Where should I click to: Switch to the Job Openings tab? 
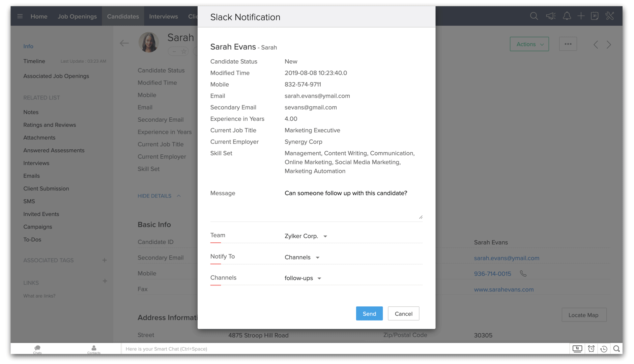(x=77, y=16)
